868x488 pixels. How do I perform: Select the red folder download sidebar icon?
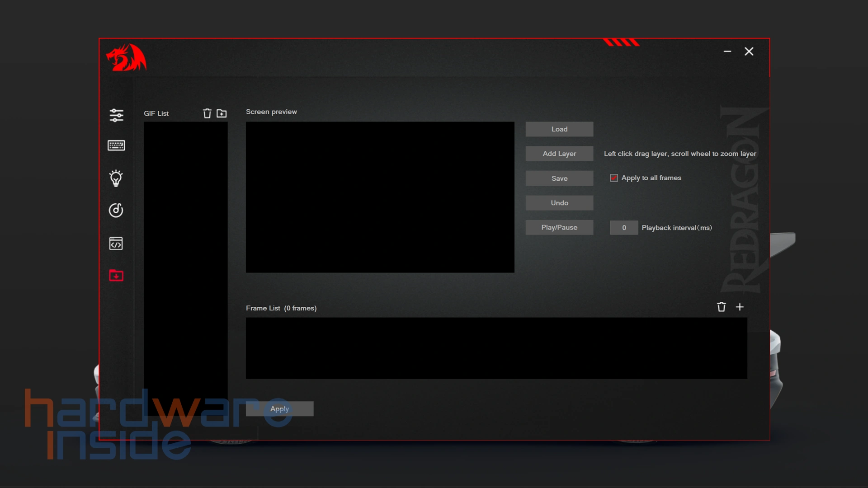tap(116, 275)
